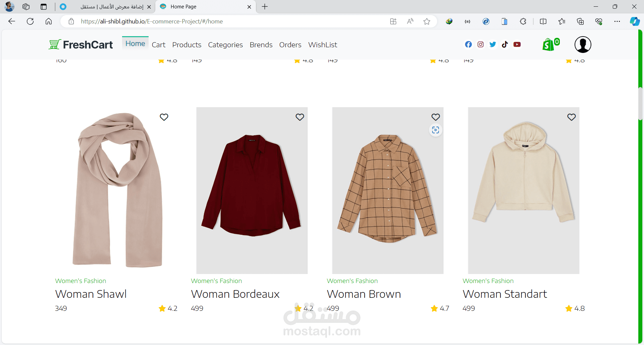Open the YouTube social link icon
Viewport: 644px width, 345px height.
517,45
